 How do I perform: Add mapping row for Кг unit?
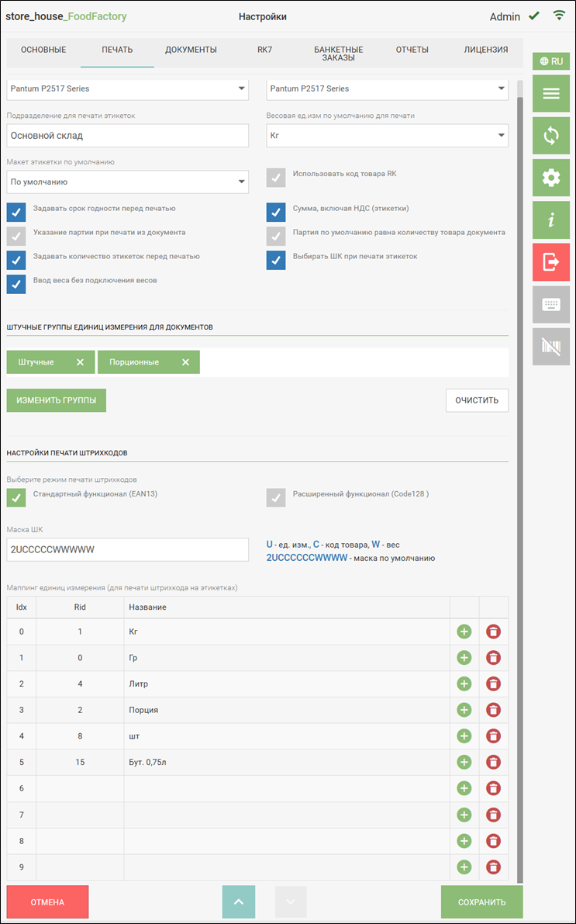click(x=464, y=632)
